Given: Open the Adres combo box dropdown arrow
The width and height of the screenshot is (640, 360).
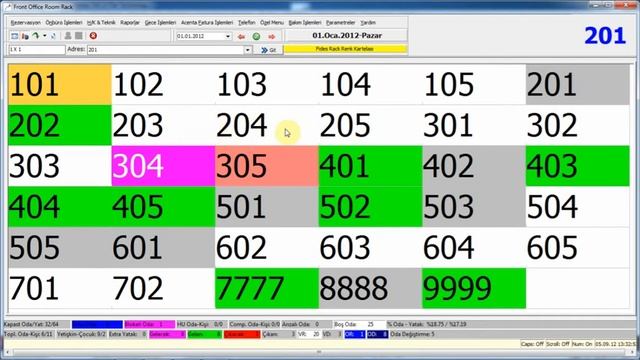Looking at the screenshot, I should [248, 50].
